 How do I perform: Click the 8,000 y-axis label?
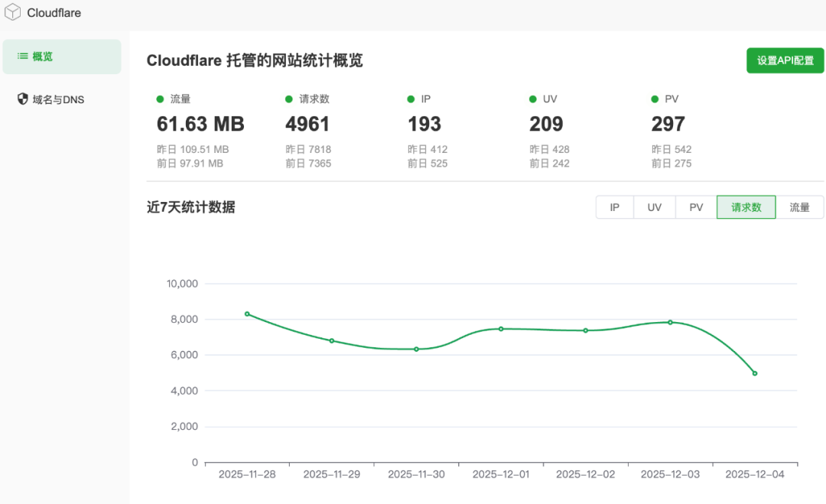point(184,320)
